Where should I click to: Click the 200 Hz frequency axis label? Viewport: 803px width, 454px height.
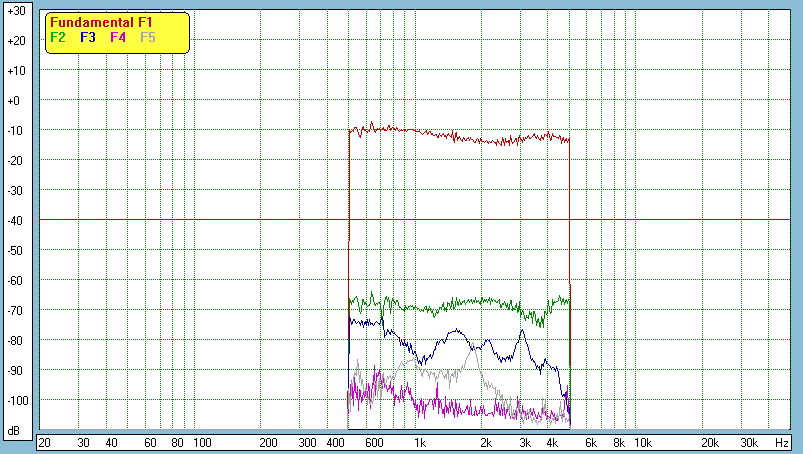[268, 442]
